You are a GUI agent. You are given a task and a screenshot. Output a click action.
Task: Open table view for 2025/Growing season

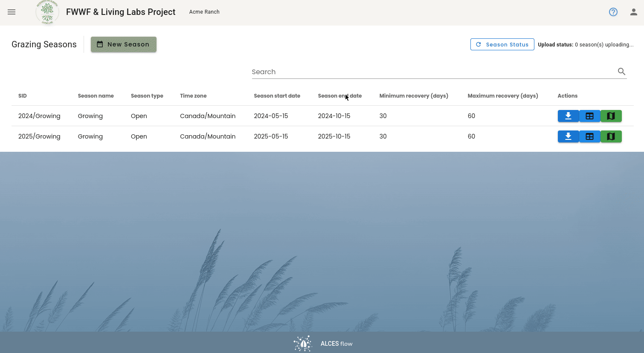[x=590, y=136]
